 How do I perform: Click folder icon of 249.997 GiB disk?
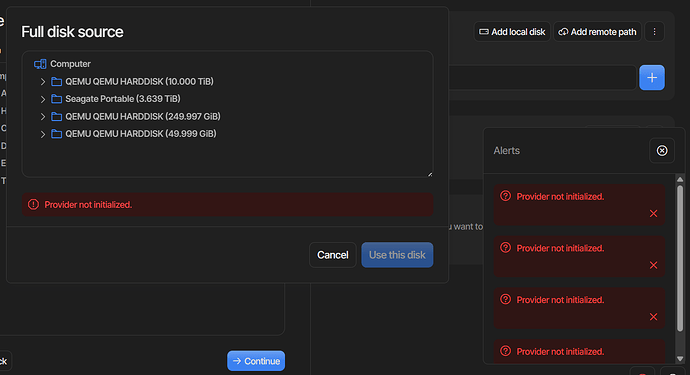(x=56, y=116)
